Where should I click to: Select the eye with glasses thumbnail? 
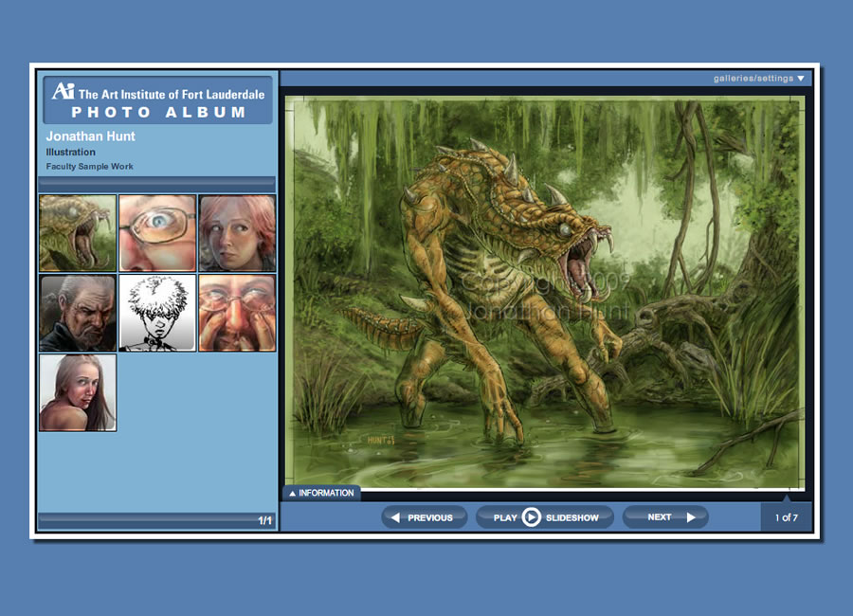[157, 233]
